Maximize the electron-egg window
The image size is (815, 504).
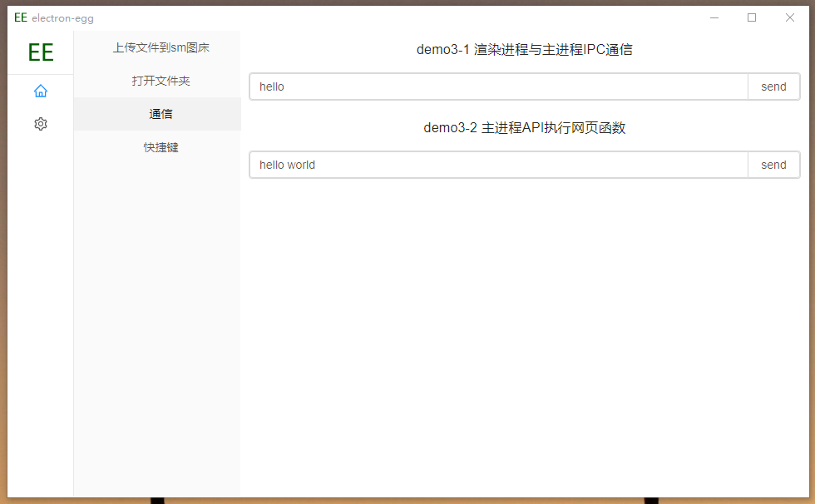click(x=752, y=17)
